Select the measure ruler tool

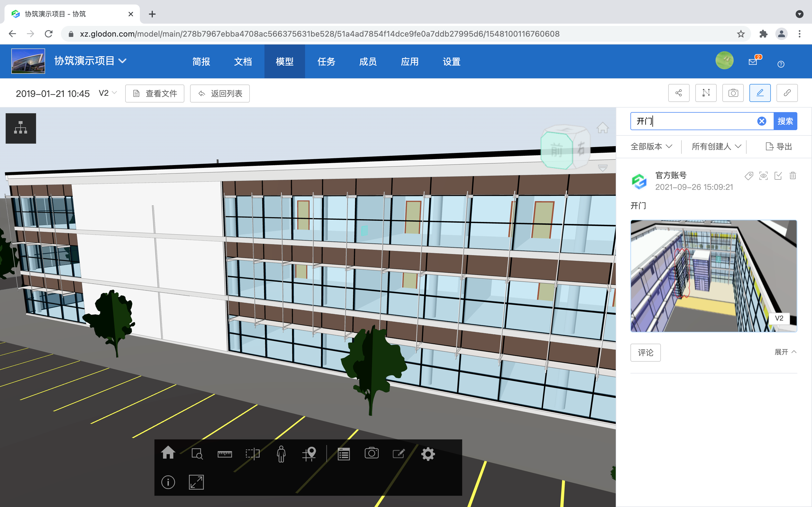click(x=224, y=454)
